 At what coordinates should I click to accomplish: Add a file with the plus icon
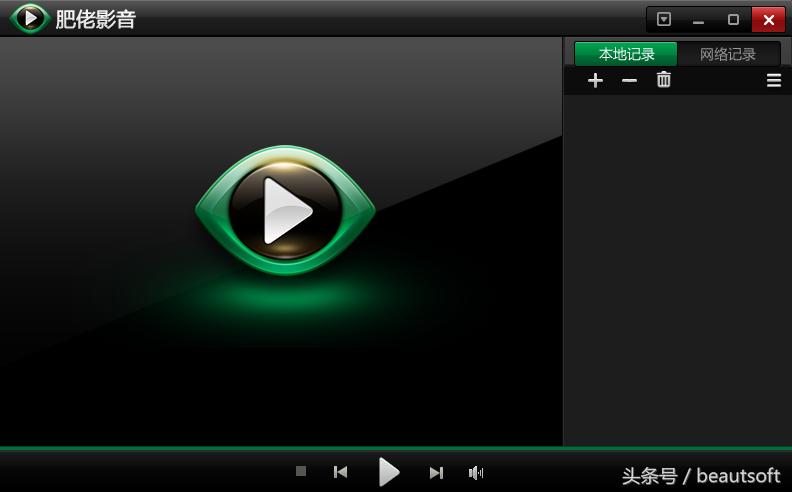[596, 80]
